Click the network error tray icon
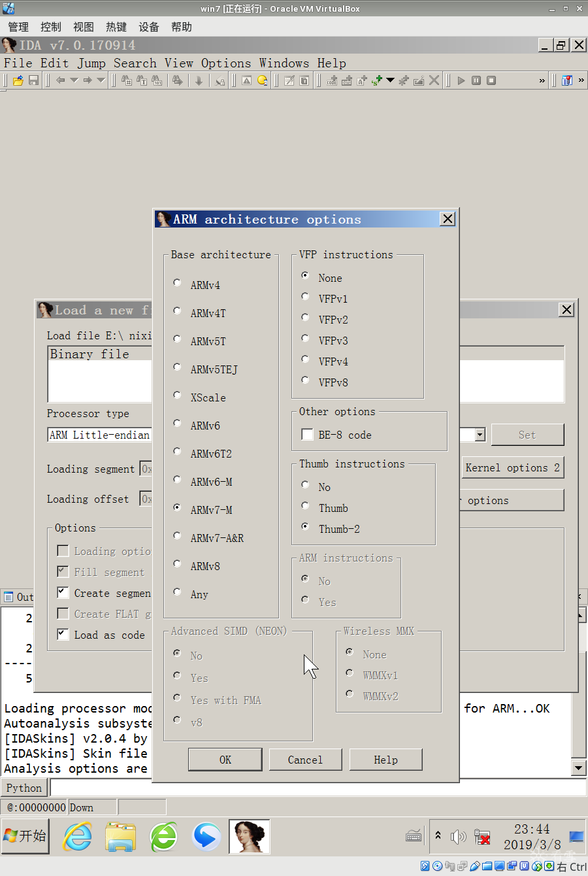 point(482,837)
